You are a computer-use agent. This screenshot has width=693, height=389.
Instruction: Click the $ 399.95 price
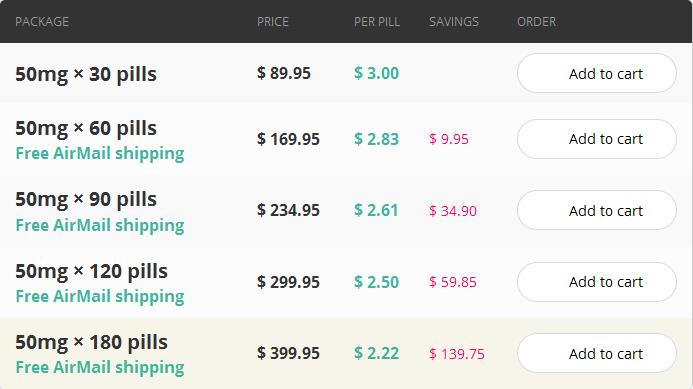click(288, 353)
